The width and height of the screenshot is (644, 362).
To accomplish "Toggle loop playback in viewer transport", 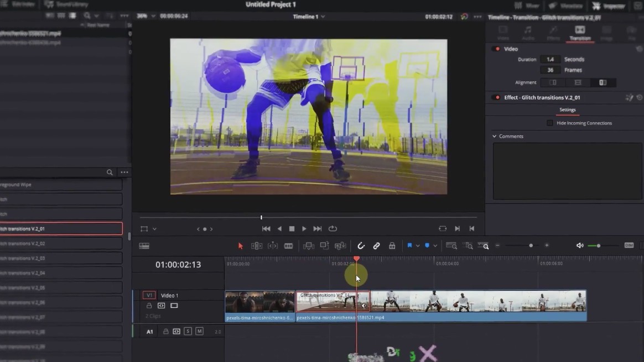I will point(333,229).
